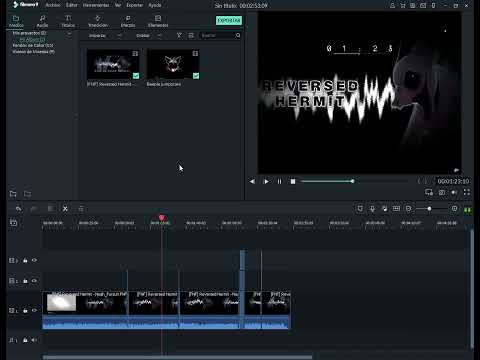Play the preview
480x360 pixels.
[x=266, y=181]
